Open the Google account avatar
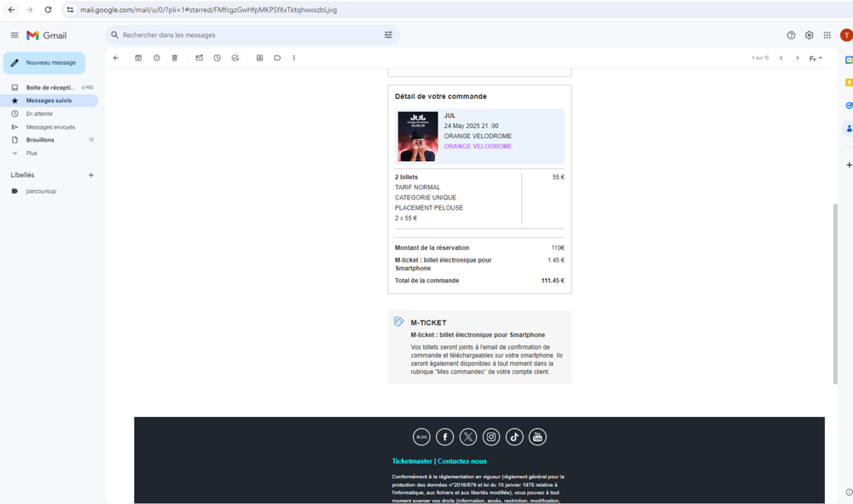This screenshot has width=853, height=504. coord(846,35)
